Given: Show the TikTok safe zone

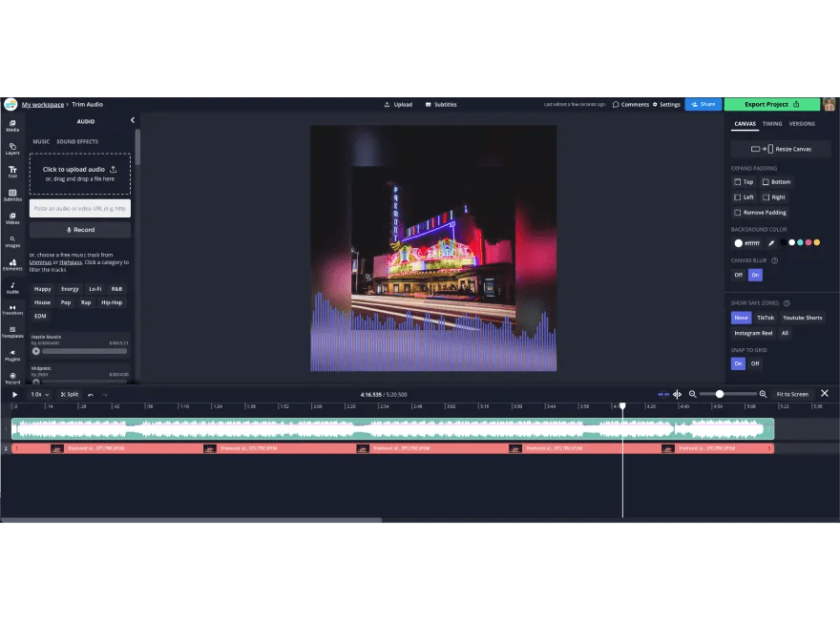Looking at the screenshot, I should click(x=765, y=318).
